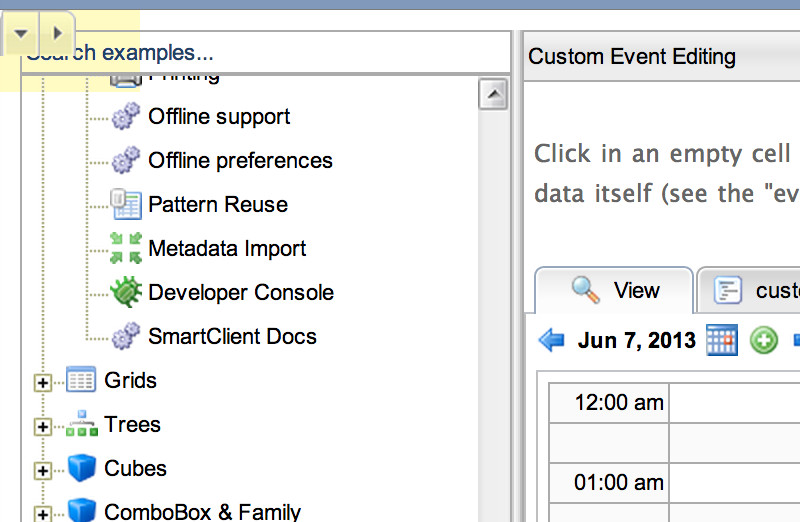Click the Offline support gear icon
Screen dimensions: 800x522
125,117
